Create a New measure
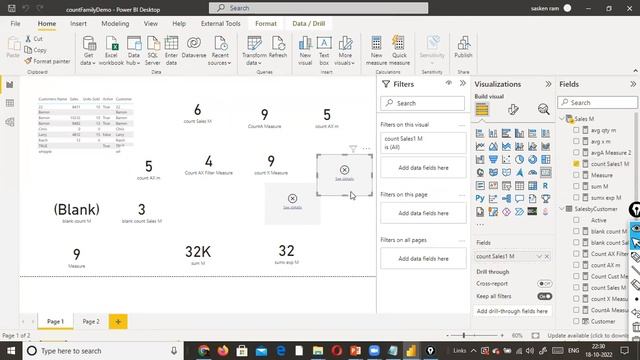The image size is (640, 360). 376,51
